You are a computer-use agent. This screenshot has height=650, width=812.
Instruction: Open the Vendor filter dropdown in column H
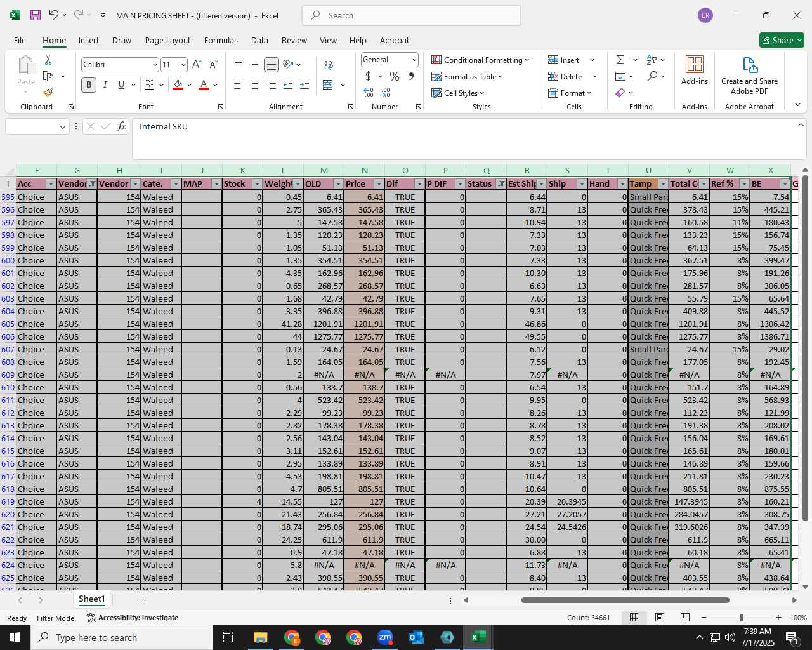click(134, 184)
